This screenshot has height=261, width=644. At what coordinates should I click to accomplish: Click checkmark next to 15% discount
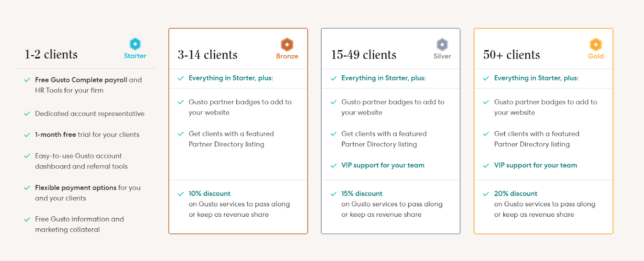click(333, 194)
